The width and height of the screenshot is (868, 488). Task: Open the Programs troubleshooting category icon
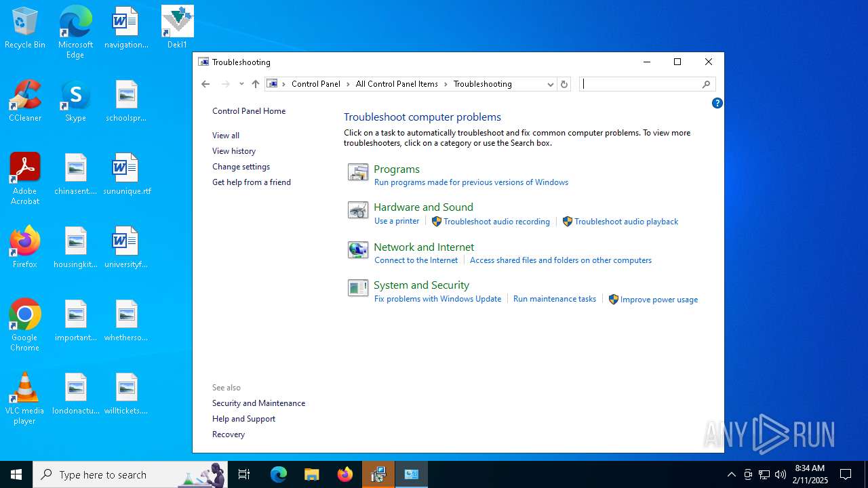(x=358, y=172)
